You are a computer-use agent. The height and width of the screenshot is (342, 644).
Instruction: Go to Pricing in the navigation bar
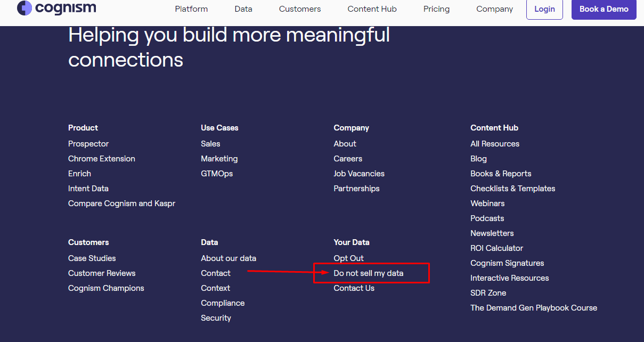(x=437, y=9)
